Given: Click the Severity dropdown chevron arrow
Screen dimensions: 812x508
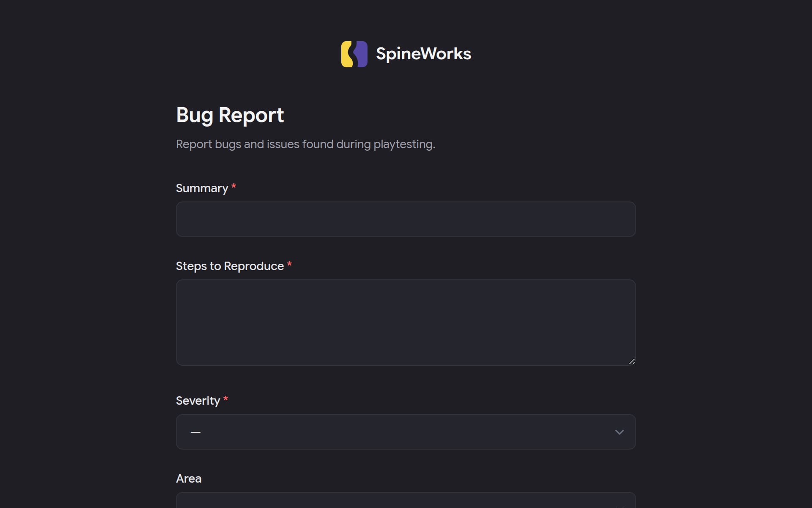Looking at the screenshot, I should coord(619,432).
